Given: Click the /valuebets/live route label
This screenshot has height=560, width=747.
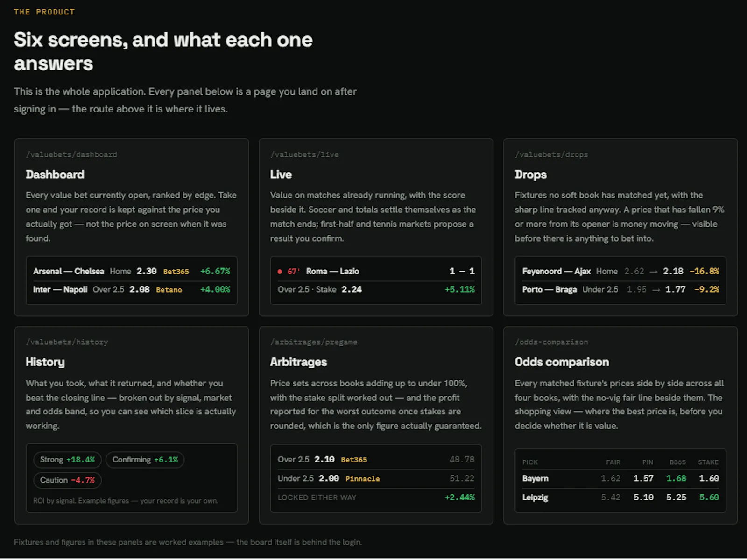Looking at the screenshot, I should [x=304, y=154].
